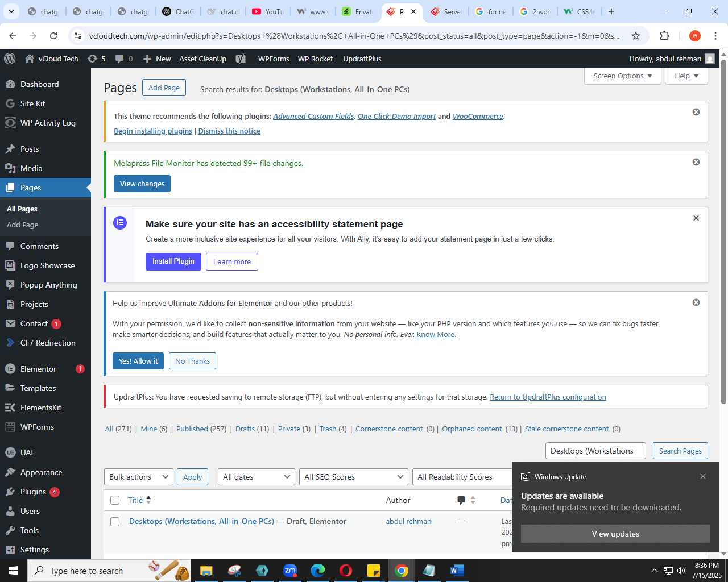This screenshot has height=582, width=728.
Task: Open WP Rocket in admin bar
Action: [x=316, y=59]
